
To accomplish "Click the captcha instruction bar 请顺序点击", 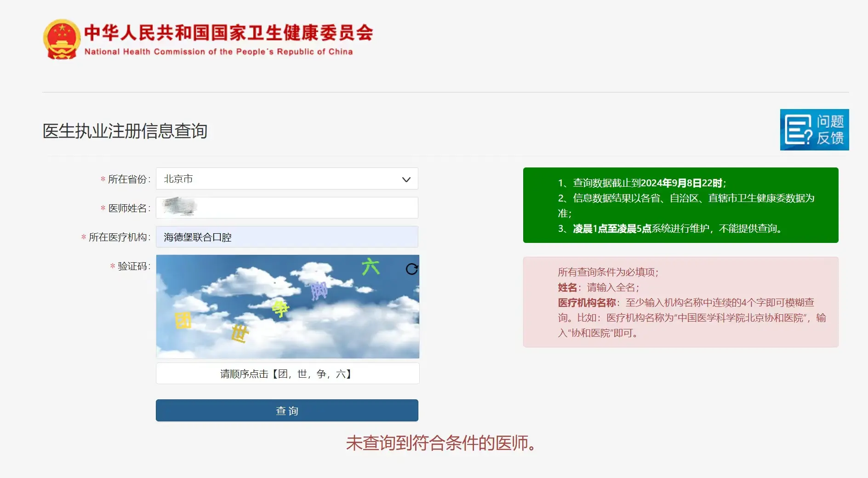I will pos(286,373).
